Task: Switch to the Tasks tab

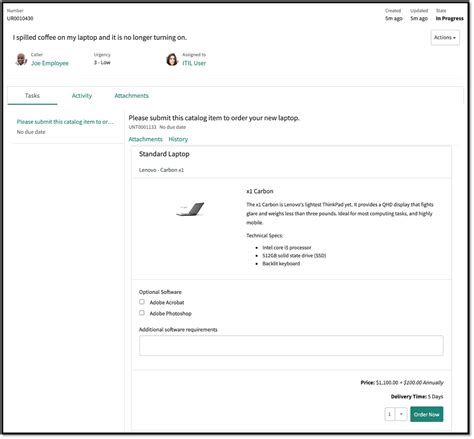Action: [32, 96]
